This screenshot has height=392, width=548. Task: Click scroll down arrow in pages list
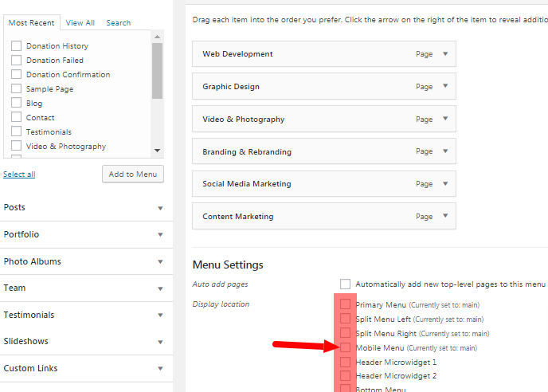pos(157,151)
